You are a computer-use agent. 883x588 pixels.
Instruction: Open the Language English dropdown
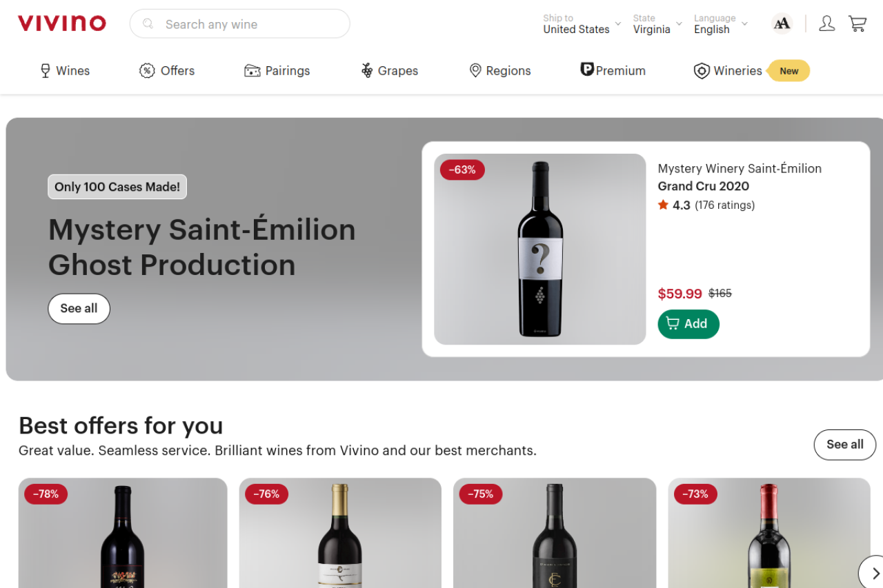(720, 24)
